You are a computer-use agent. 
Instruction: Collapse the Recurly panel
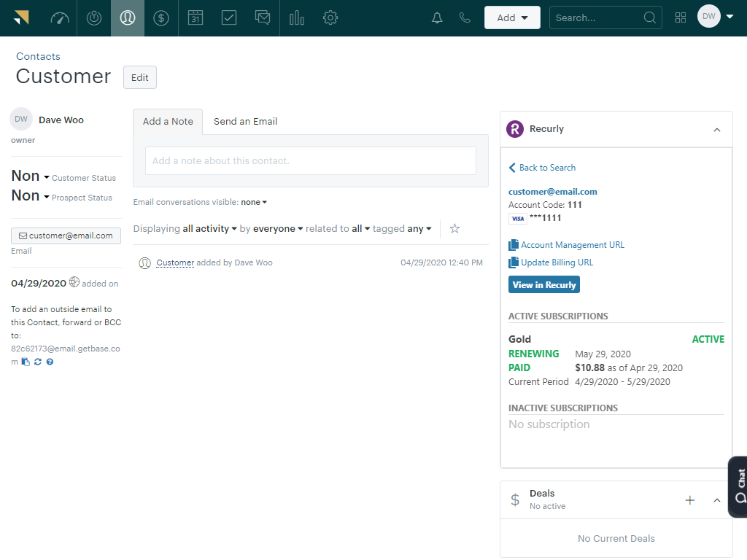click(x=716, y=130)
